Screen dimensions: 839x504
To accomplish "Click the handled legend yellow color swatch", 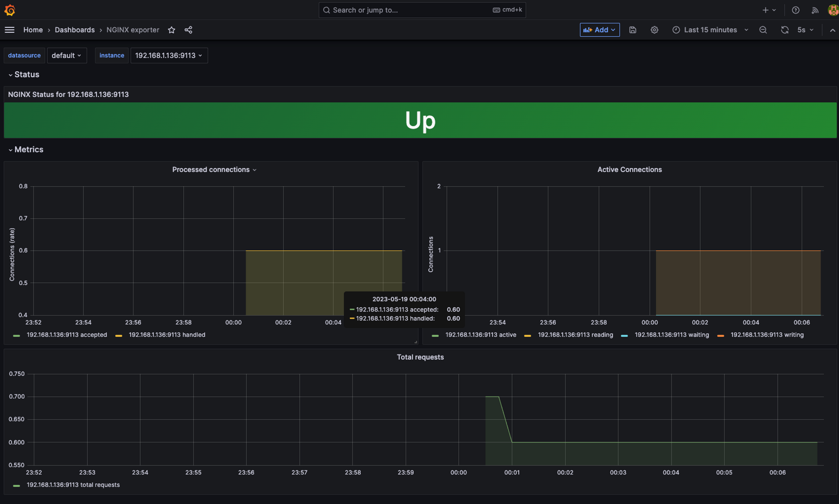I will [119, 335].
